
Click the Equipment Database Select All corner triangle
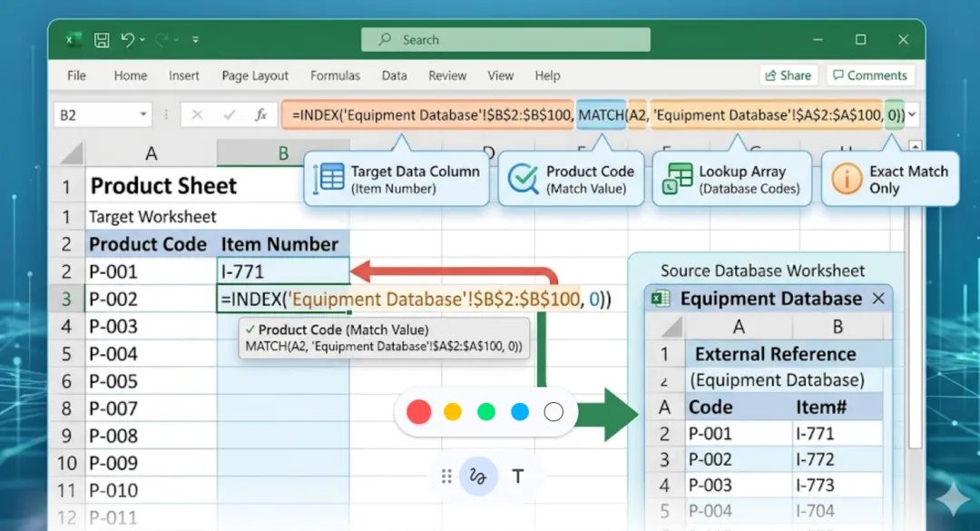coord(671,326)
